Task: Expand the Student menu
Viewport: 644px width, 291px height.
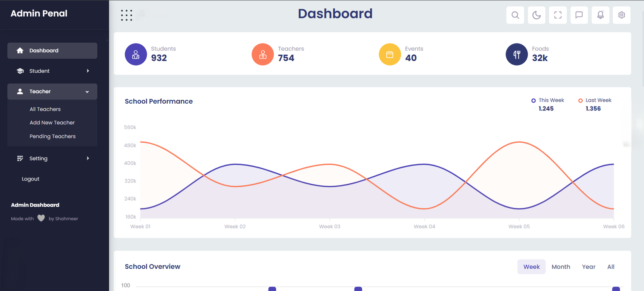Action: 52,71
